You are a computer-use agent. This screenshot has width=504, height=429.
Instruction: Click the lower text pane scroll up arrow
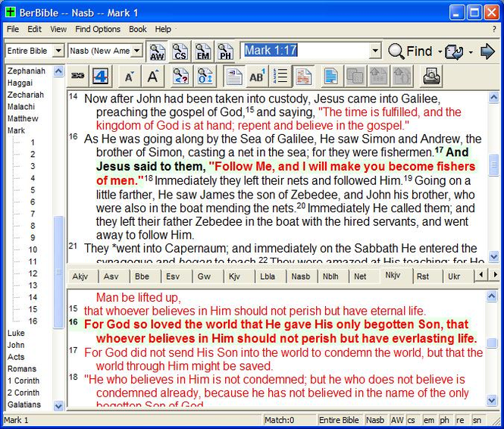(492, 296)
